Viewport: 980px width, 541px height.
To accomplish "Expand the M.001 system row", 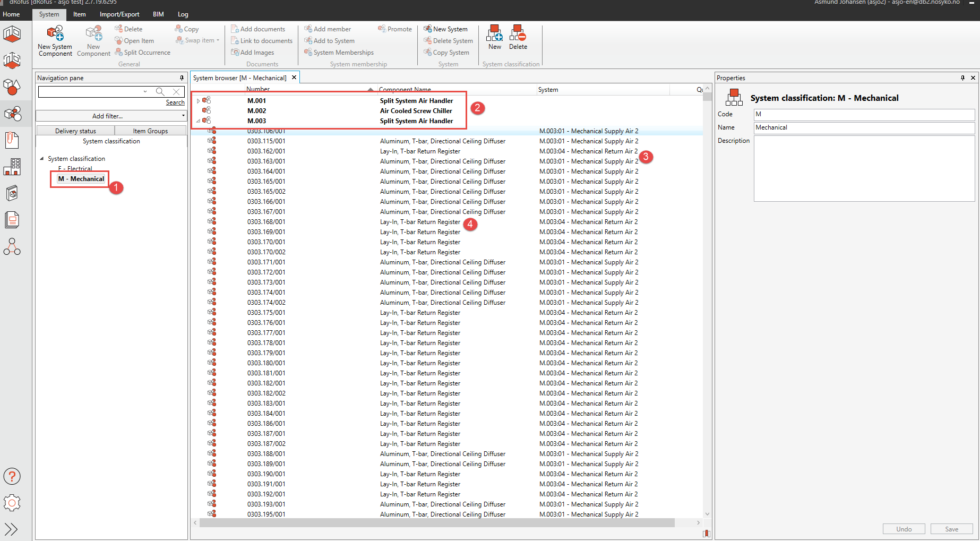I will pyautogui.click(x=198, y=101).
